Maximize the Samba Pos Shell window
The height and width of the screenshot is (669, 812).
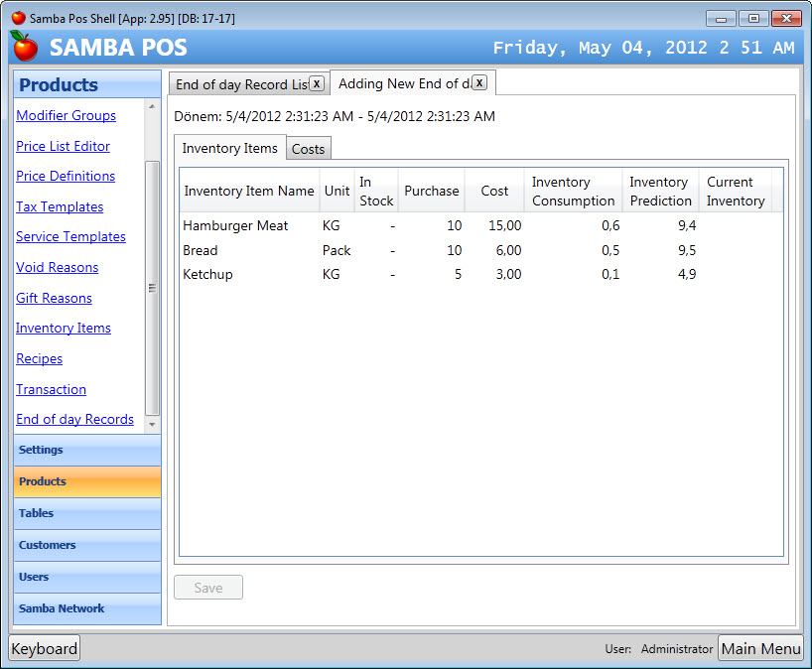pyautogui.click(x=753, y=19)
